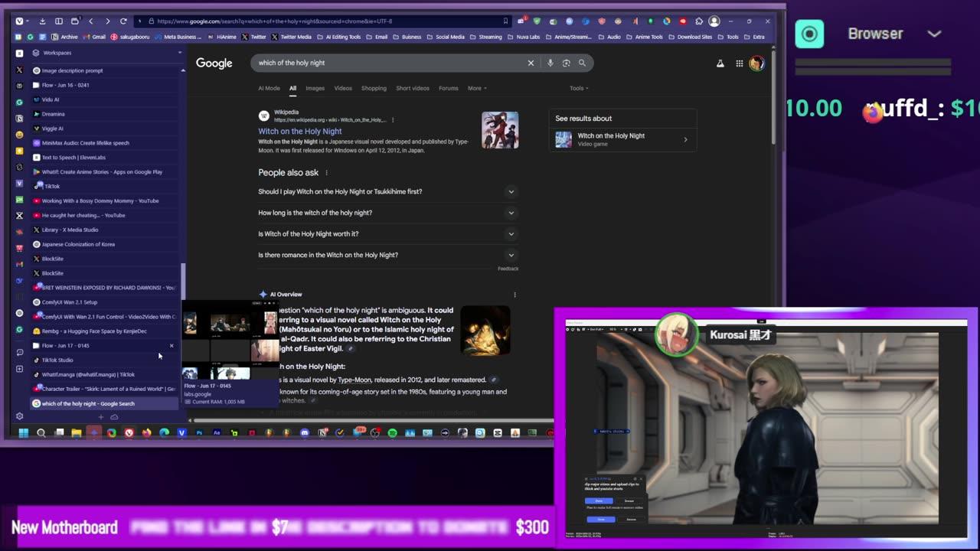Screen dimensions: 980x551
Task: Open Photoshop from taskbar
Action: pyautogui.click(x=199, y=433)
